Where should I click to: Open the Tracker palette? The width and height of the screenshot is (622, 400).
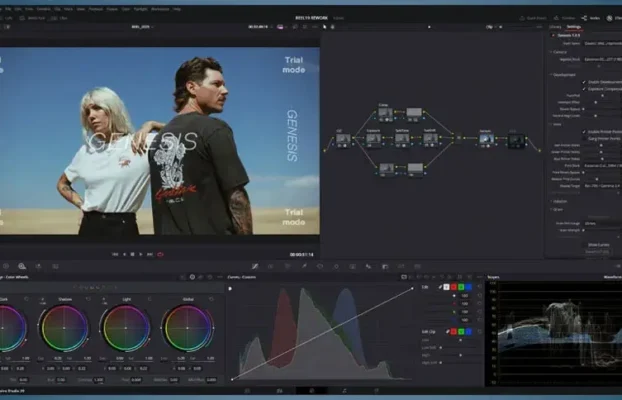coord(336,266)
